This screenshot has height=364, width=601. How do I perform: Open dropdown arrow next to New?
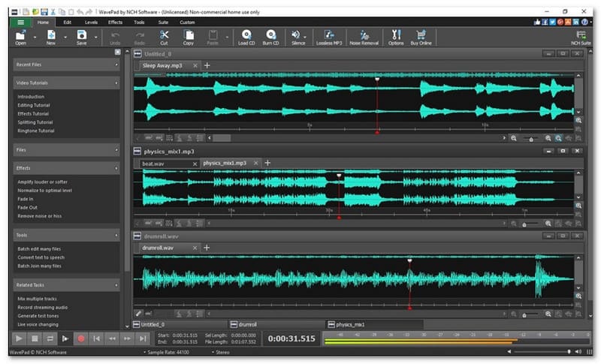[65, 38]
